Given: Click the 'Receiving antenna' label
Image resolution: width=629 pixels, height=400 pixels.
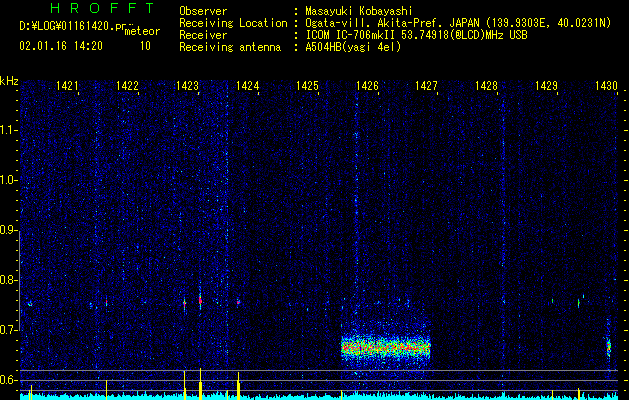Looking at the screenshot, I should [230, 48].
